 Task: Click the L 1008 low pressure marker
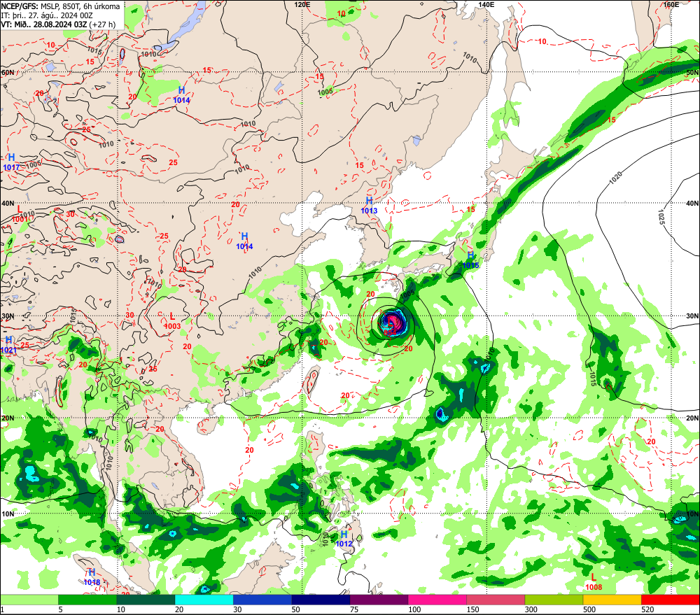[594, 582]
